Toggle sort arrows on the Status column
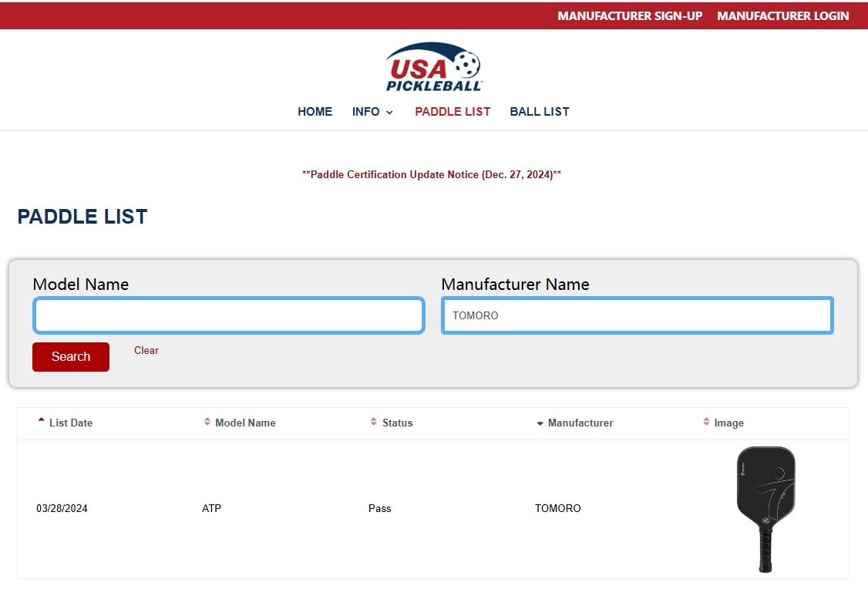This screenshot has width=868, height=593. [x=374, y=422]
